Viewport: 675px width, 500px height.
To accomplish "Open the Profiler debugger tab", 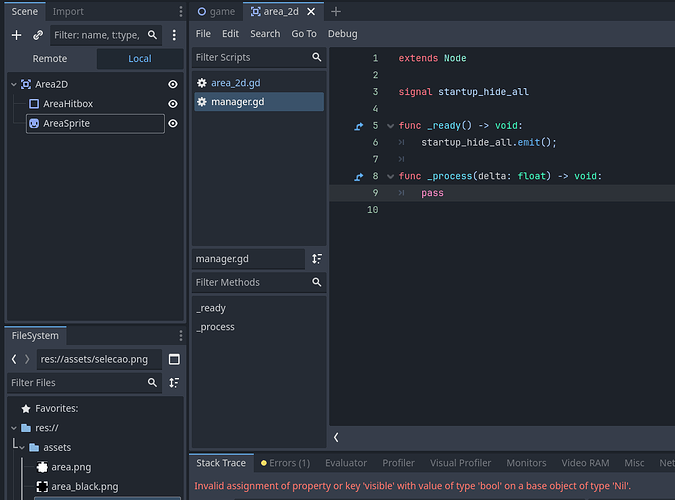I will (x=399, y=463).
